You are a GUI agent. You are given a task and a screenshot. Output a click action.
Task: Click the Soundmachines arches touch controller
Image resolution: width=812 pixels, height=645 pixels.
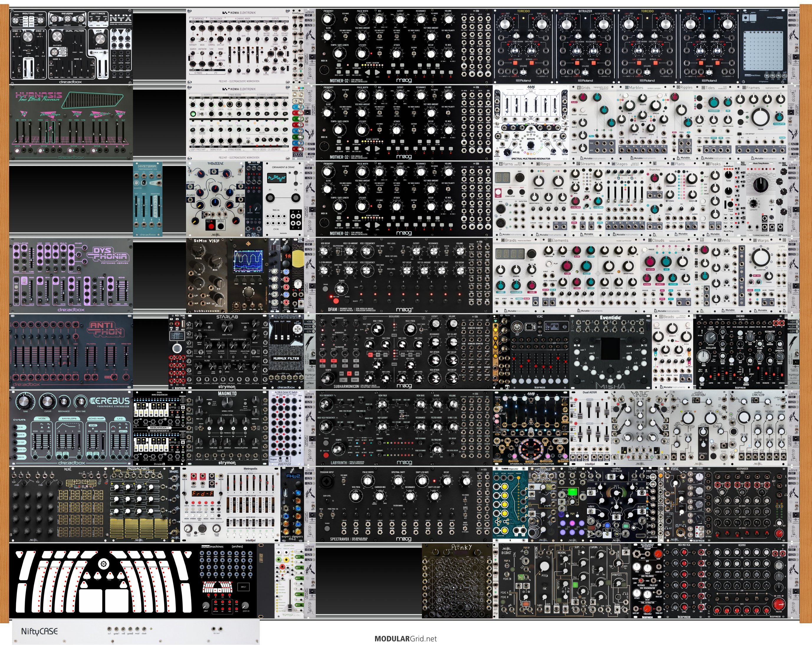click(x=133, y=581)
